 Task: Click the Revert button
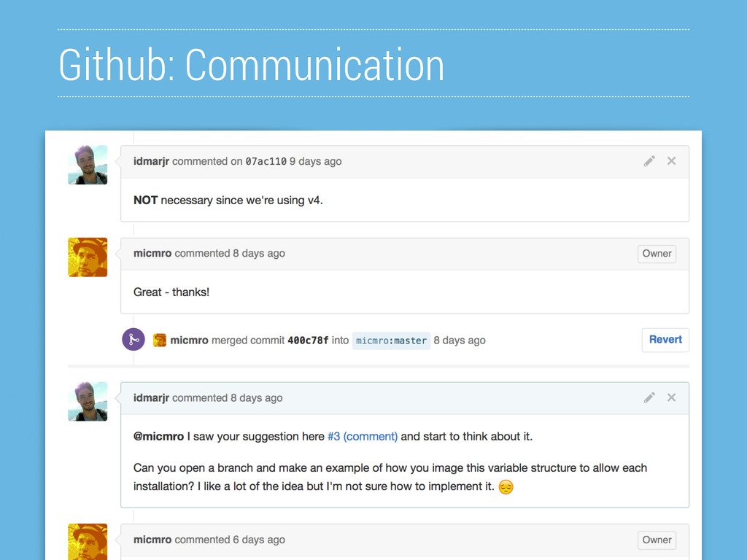(x=665, y=340)
